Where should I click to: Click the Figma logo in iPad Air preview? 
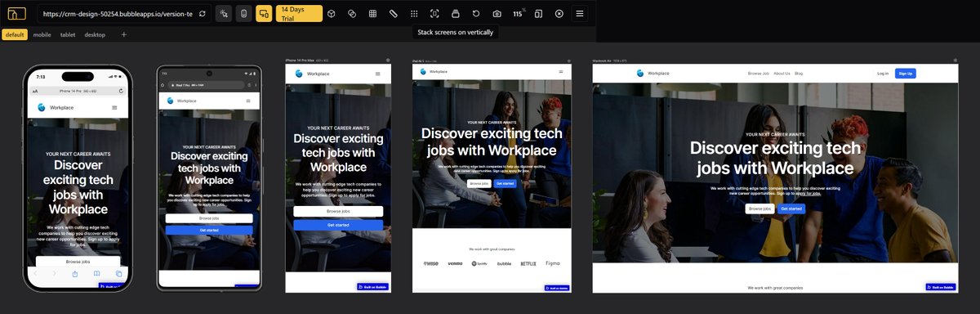click(x=553, y=263)
